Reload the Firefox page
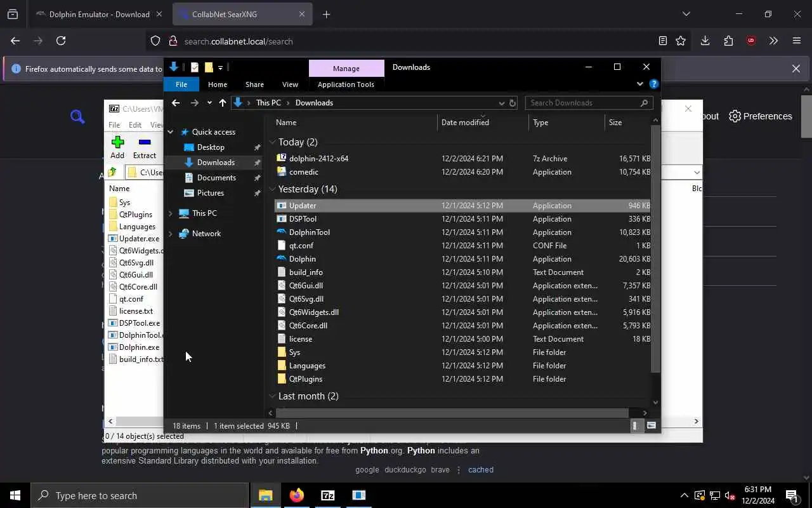Screen dimensions: 812x508 click(x=61, y=41)
